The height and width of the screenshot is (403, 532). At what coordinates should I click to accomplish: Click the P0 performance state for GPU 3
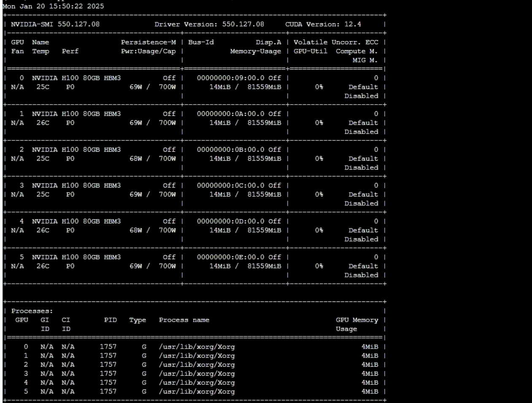pyautogui.click(x=70, y=195)
